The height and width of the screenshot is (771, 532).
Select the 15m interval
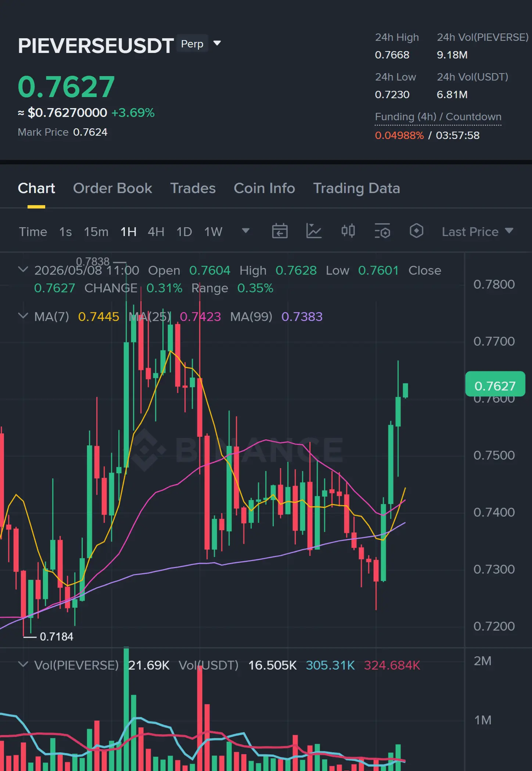[96, 232]
